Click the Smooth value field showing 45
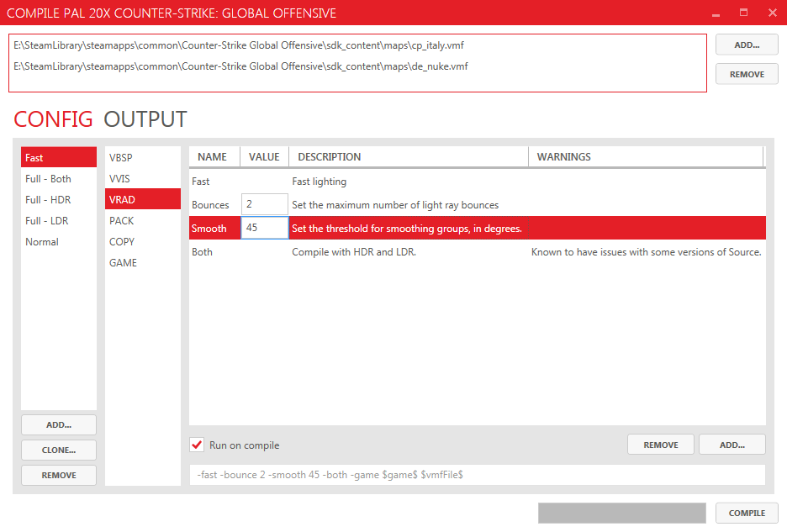The width and height of the screenshot is (787, 532). [265, 228]
